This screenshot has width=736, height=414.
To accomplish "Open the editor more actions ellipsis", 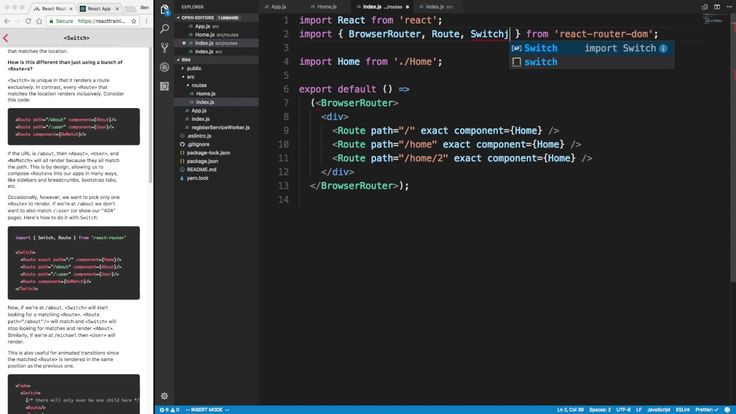I will coord(729,7).
